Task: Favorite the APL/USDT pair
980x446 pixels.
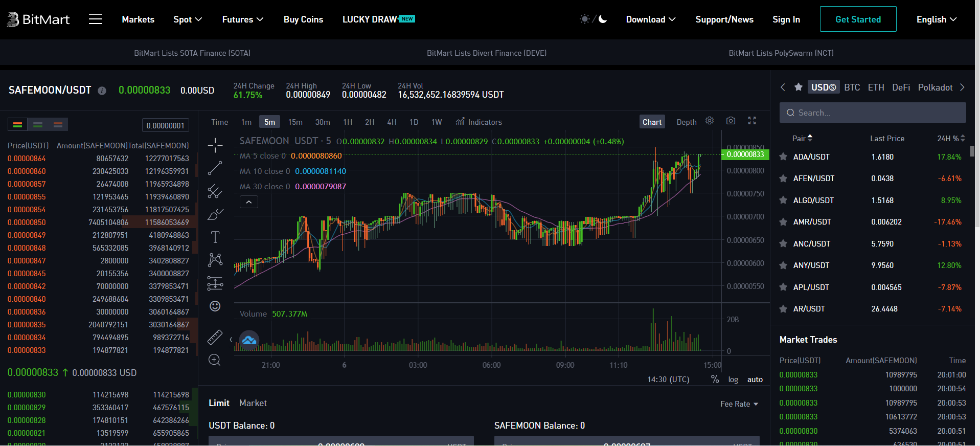Action: point(783,287)
